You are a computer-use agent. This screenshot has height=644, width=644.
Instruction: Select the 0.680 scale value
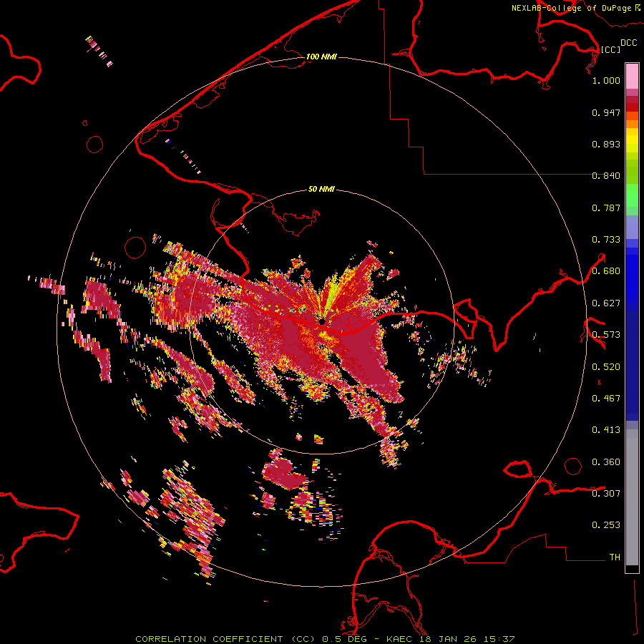coord(606,271)
